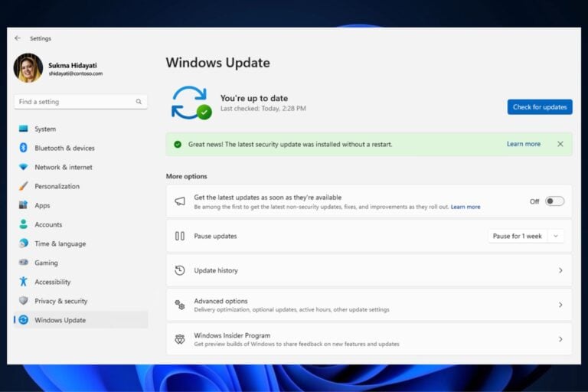This screenshot has height=392, width=588.
Task: Select the Accessibility entry
Action: pyautogui.click(x=80, y=282)
